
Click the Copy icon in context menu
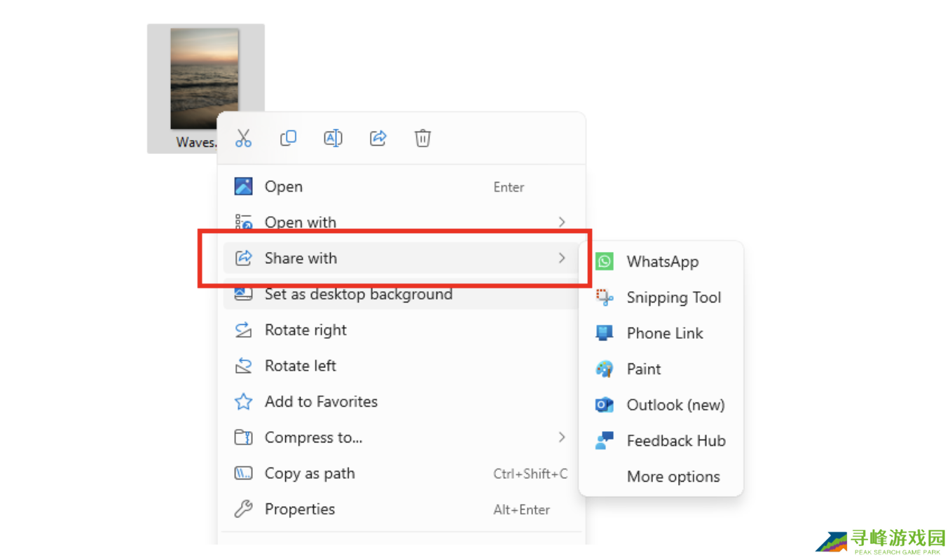click(288, 139)
